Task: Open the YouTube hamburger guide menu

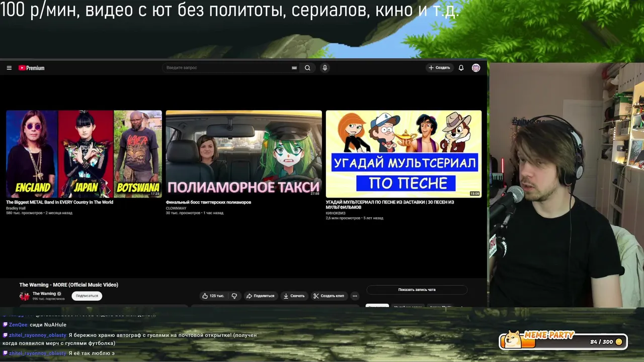Action: click(9, 68)
